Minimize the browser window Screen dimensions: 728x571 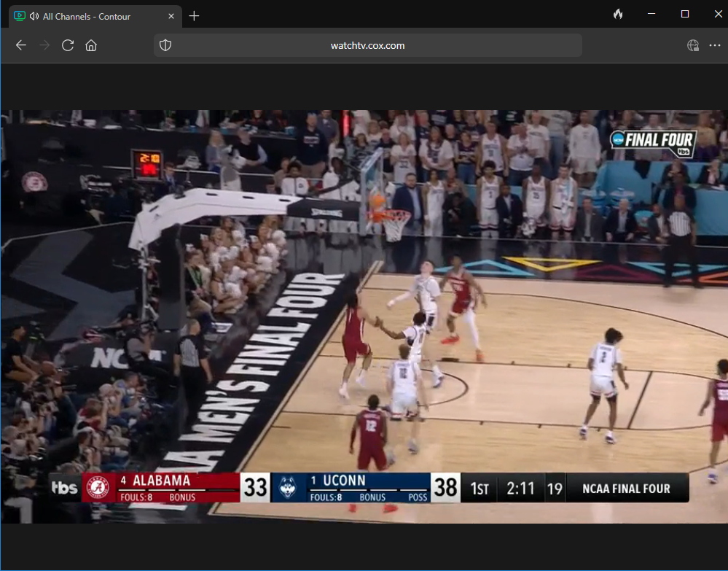(651, 14)
